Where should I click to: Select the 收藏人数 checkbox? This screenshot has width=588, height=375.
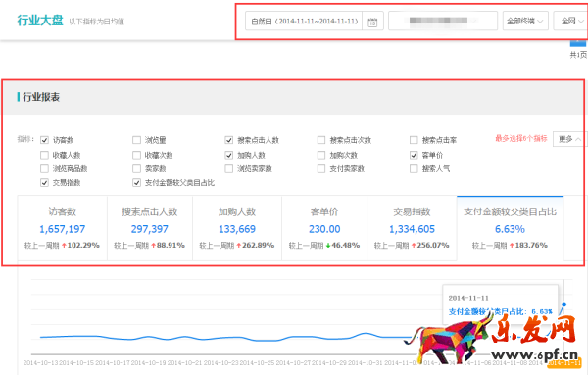click(44, 155)
